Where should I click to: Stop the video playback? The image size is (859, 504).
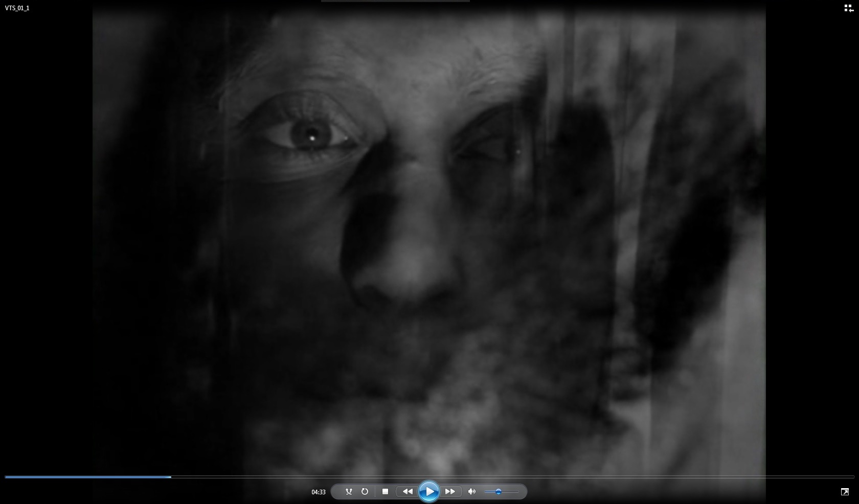pyautogui.click(x=386, y=492)
